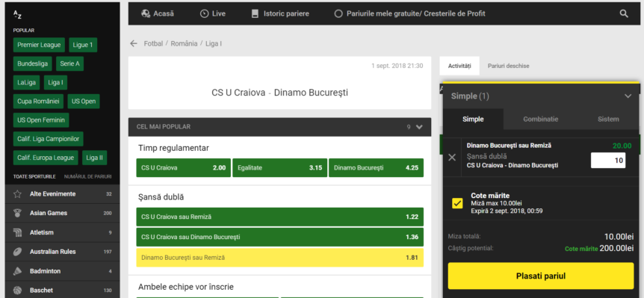Click the stake input field showing 10
The image size is (644, 298).
pyautogui.click(x=608, y=160)
